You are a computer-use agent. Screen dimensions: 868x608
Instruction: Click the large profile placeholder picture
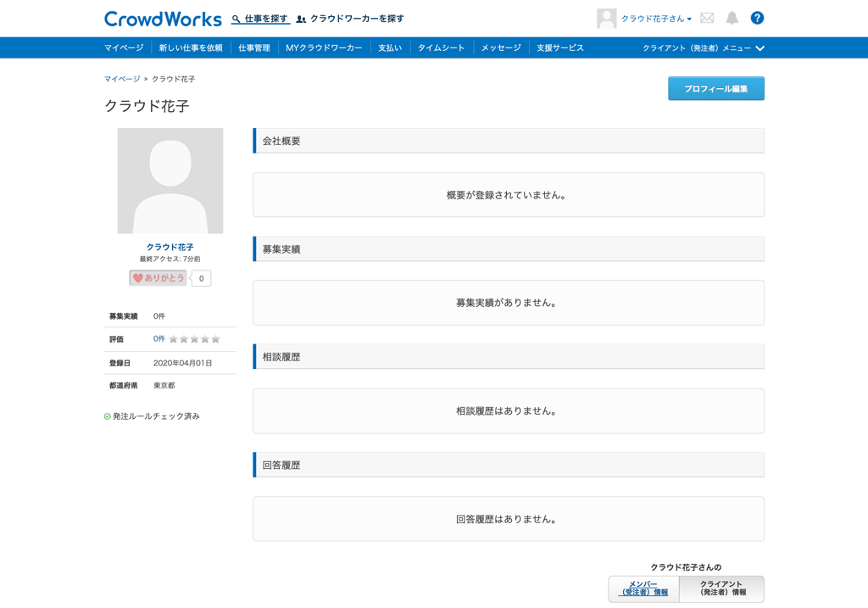(170, 181)
